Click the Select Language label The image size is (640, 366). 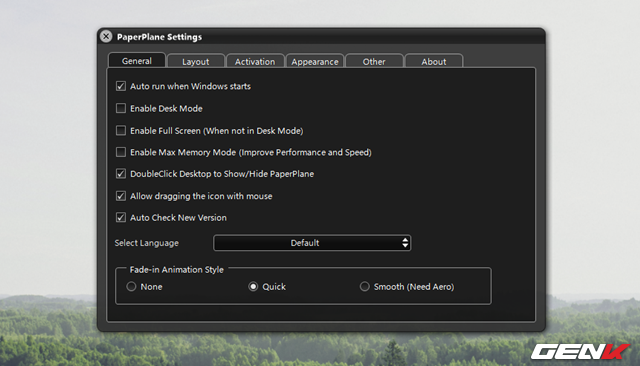tap(147, 243)
